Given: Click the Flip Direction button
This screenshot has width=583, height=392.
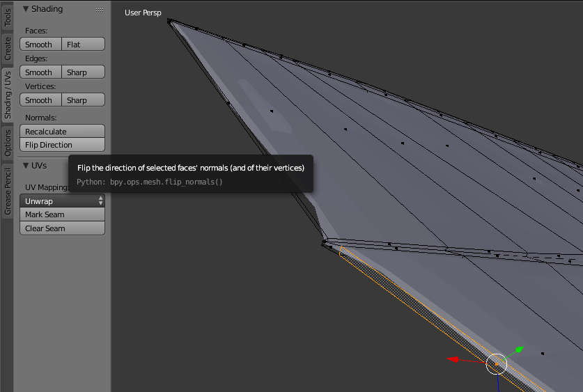Looking at the screenshot, I should click(62, 145).
